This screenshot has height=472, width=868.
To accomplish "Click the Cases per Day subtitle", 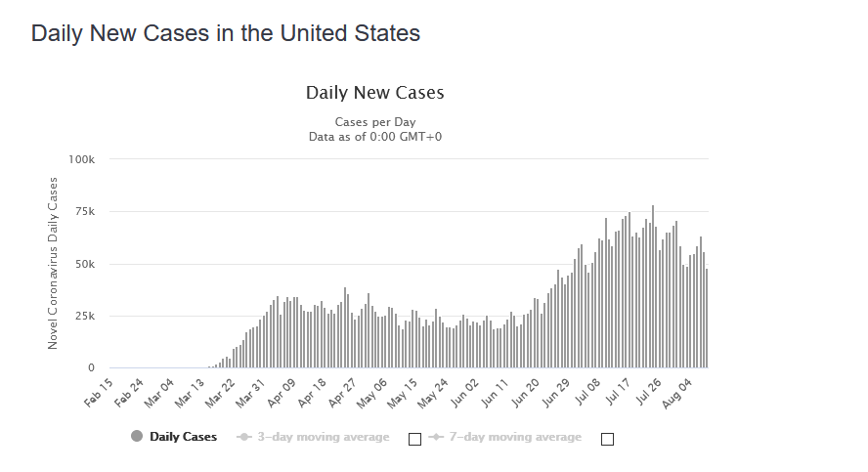I will click(374, 122).
